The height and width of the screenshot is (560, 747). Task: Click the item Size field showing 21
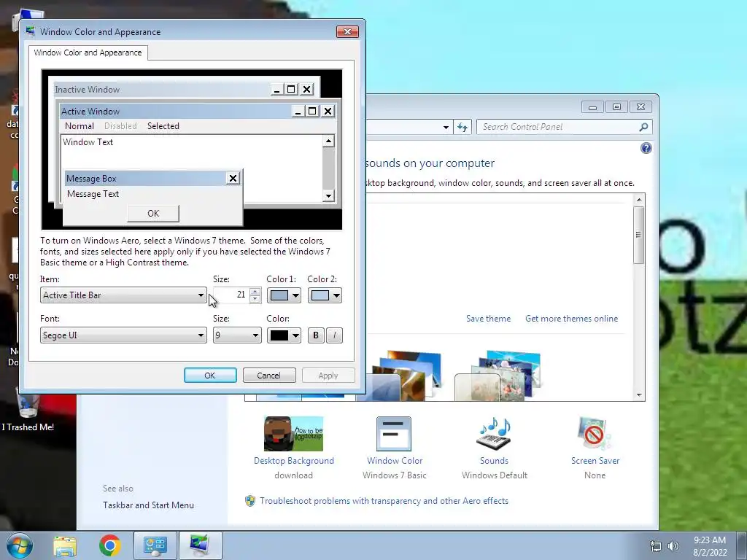(x=231, y=295)
